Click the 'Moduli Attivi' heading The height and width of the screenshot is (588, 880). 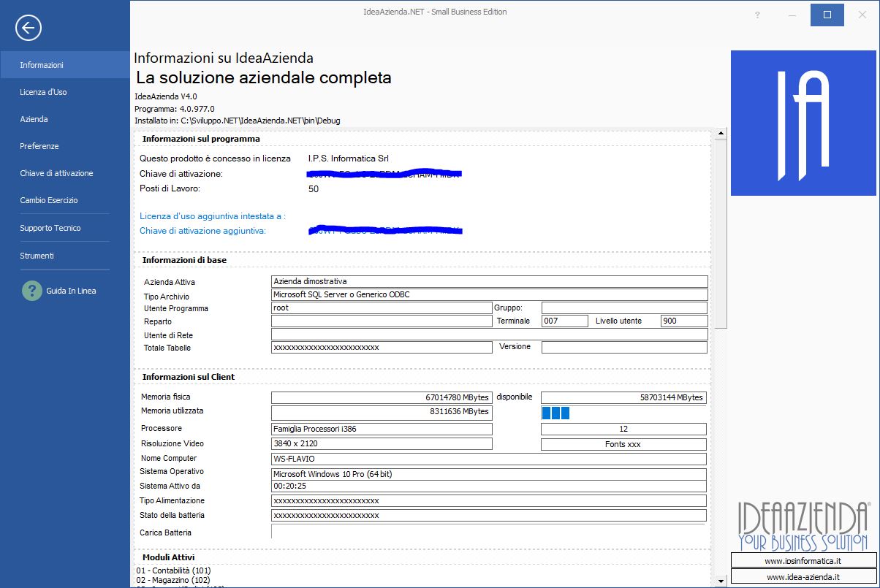[169, 557]
